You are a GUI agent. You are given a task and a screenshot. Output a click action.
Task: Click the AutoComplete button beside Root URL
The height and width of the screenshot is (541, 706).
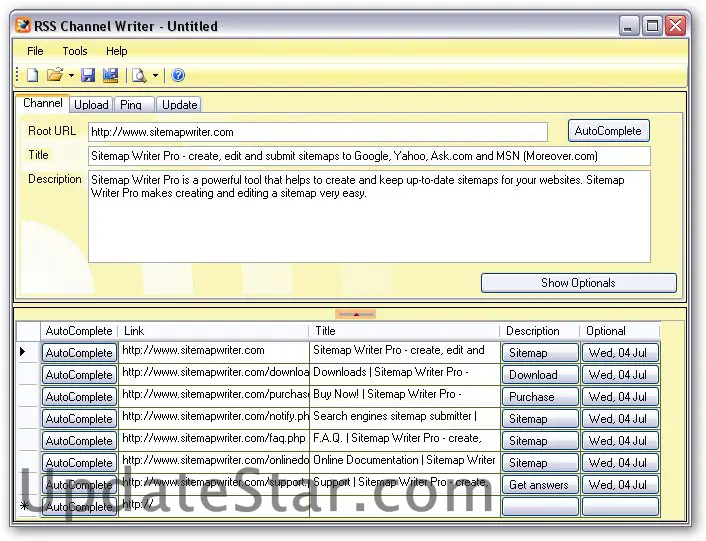point(608,131)
